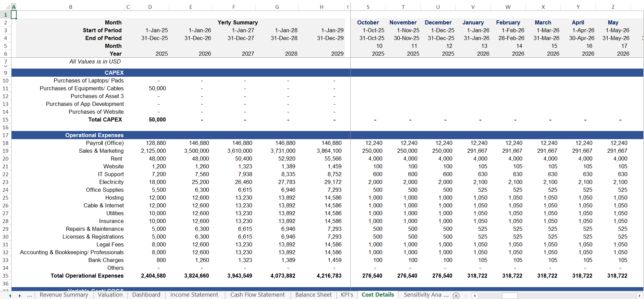Image resolution: width=644 pixels, height=299 pixels.
Task: Select October Sales & Marketing value 250,000
Action: 372,151
